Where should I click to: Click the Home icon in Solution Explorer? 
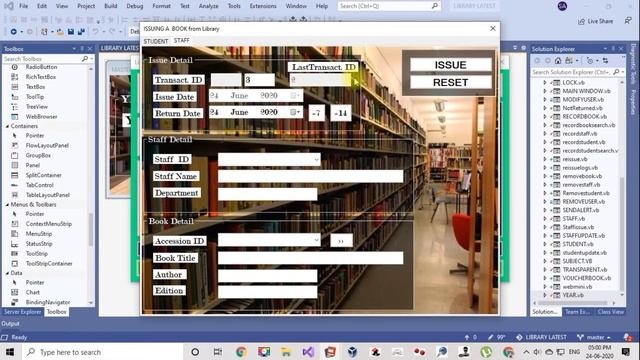tap(558, 60)
